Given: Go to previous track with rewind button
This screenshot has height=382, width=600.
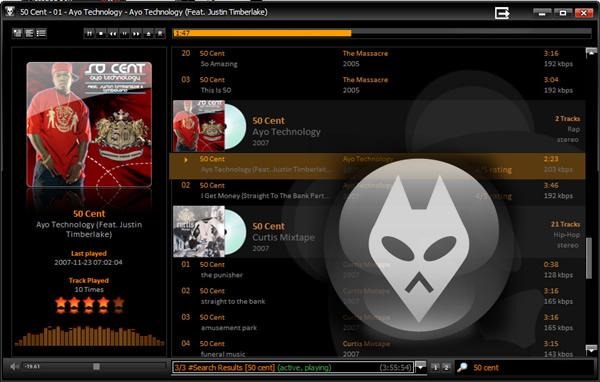Looking at the screenshot, I should coord(113,34).
